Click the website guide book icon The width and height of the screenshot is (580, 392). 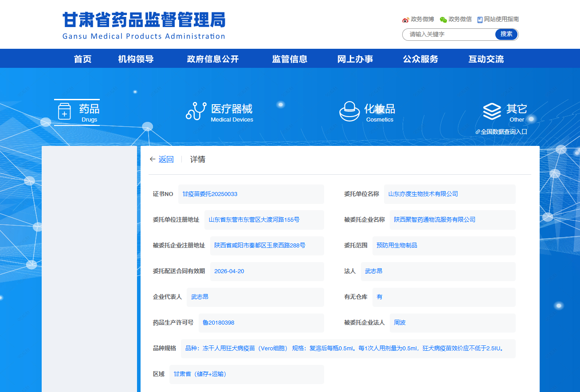[480, 20]
